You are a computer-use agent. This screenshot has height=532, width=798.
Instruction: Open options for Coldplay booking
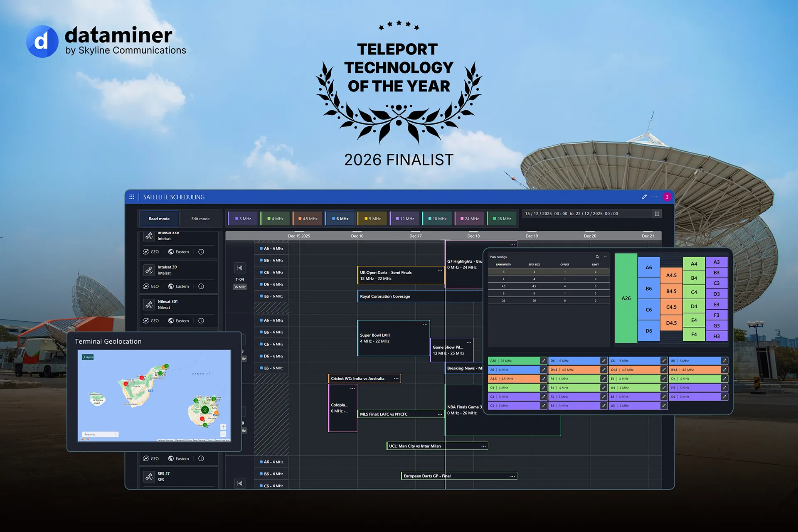[x=352, y=389]
